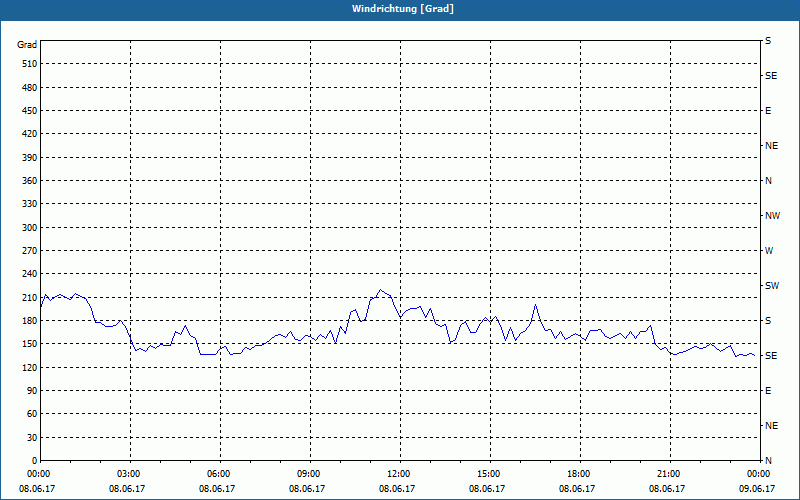Image resolution: width=800 pixels, height=500 pixels.
Task: Select the 09.06.17 date label
Action: (757, 489)
